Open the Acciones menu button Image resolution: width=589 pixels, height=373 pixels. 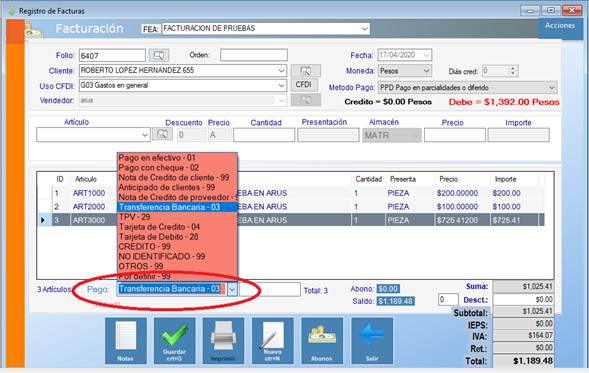(560, 26)
